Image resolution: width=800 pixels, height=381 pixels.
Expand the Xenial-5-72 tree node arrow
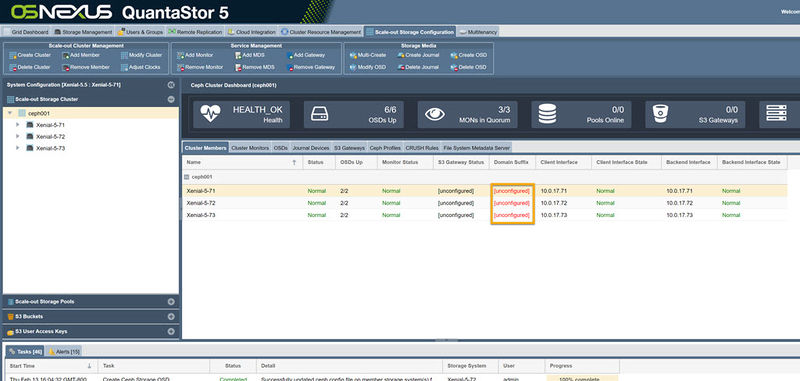click(x=18, y=136)
